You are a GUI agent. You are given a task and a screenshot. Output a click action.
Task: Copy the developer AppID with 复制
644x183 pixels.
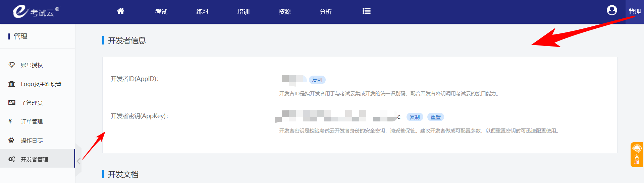pos(317,80)
